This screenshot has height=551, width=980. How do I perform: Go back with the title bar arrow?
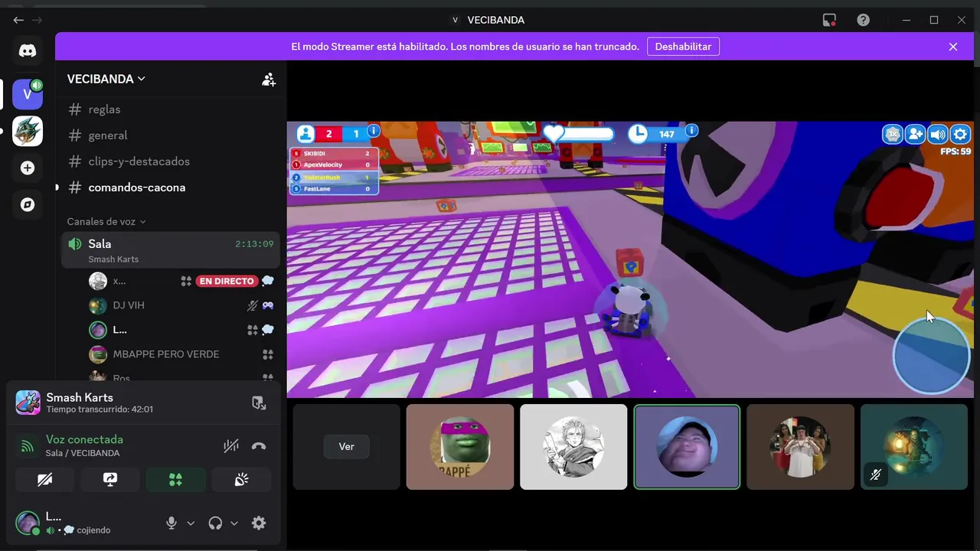coord(18,20)
